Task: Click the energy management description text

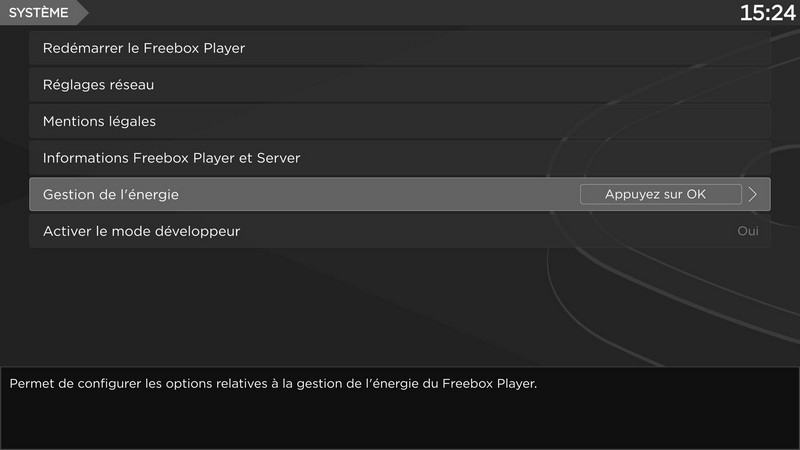Action: [x=273, y=383]
